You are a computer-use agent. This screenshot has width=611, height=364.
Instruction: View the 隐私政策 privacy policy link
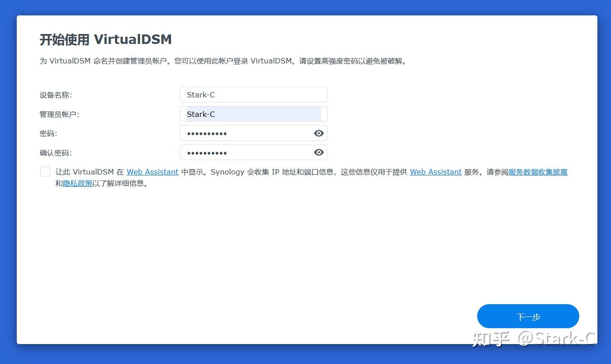(78, 183)
